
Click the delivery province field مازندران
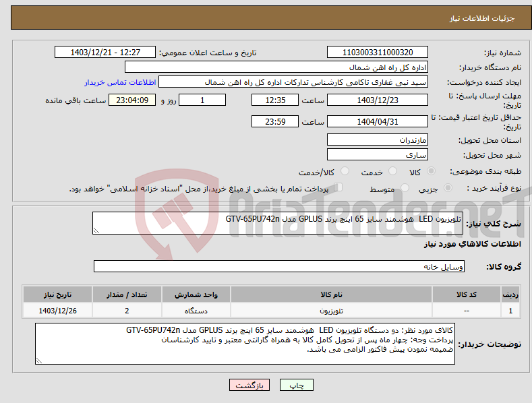coord(378,139)
